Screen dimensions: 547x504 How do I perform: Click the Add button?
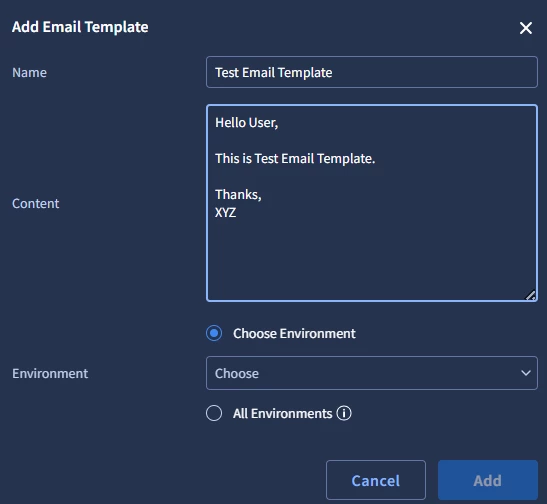tap(488, 480)
